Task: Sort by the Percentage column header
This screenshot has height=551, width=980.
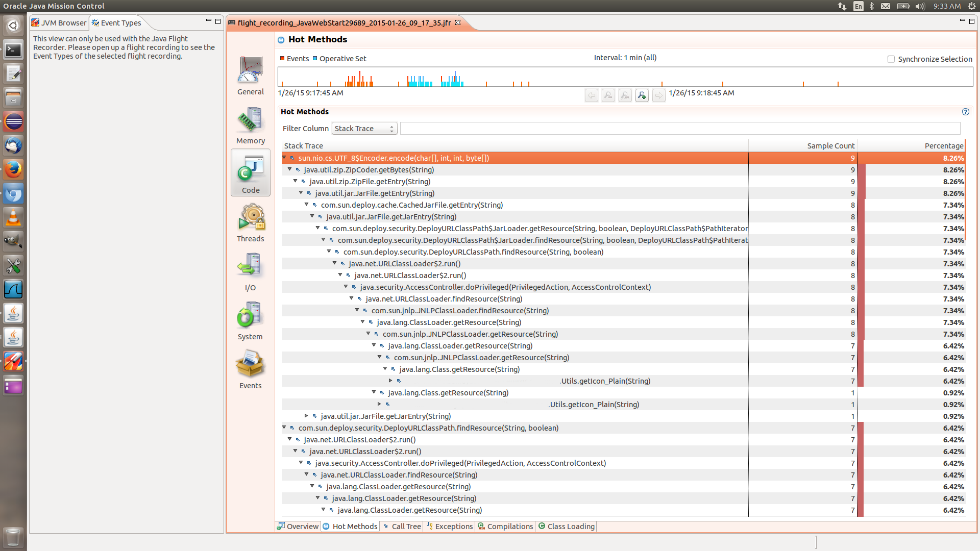Action: click(943, 146)
